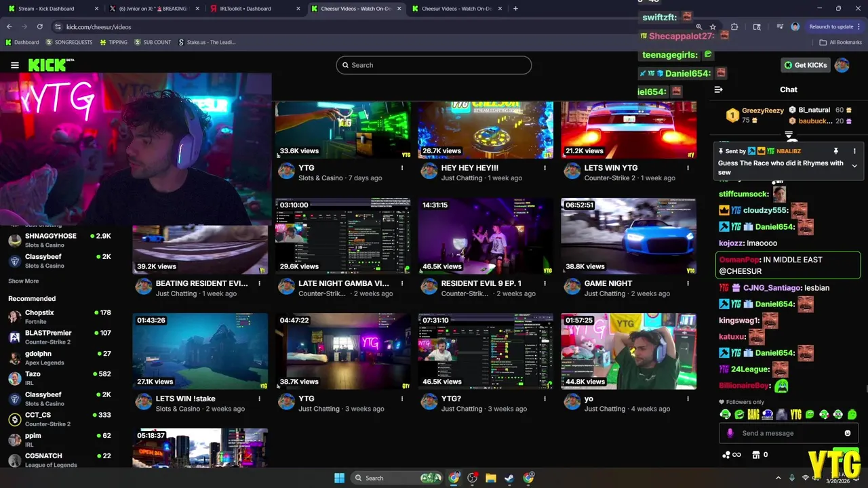The width and height of the screenshot is (868, 488).
Task: Open the user profile avatar menu
Action: 842,65
